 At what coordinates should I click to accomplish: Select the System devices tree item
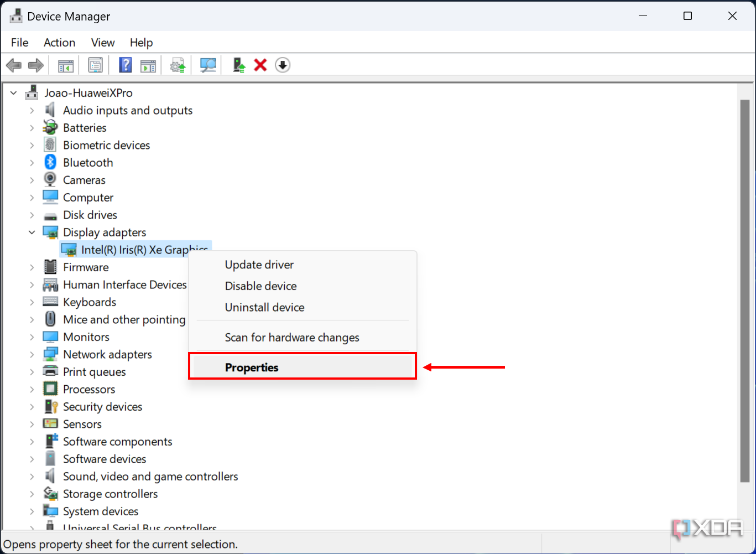(101, 511)
